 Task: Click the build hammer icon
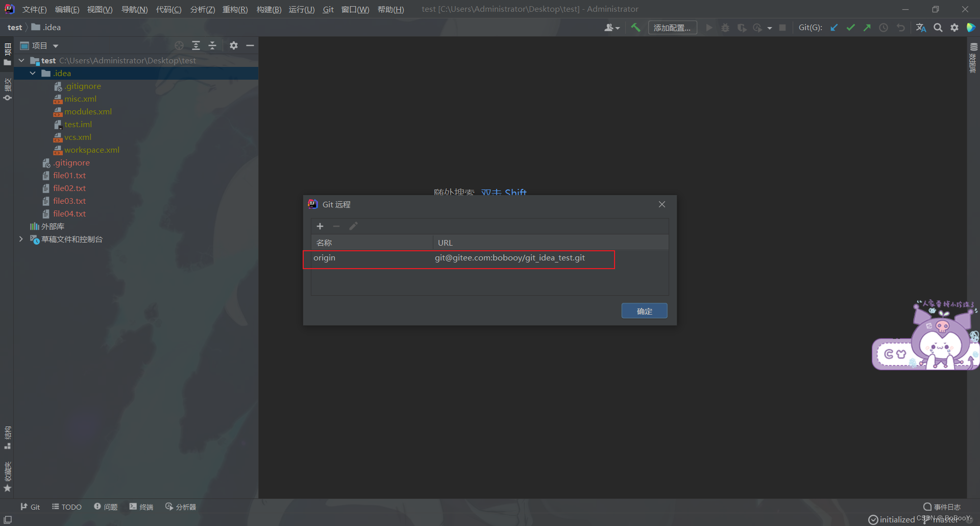(x=635, y=28)
